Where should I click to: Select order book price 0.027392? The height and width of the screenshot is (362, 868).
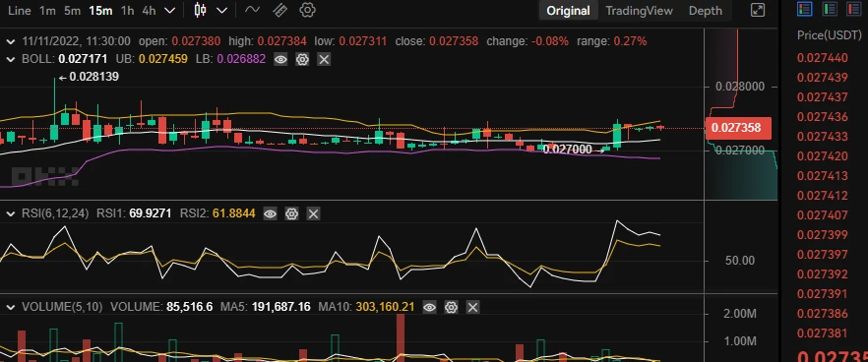(x=822, y=274)
